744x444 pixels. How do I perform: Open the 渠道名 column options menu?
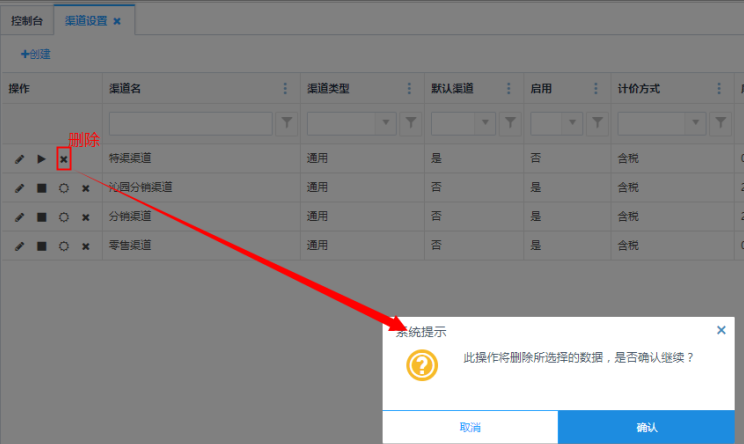tap(287, 89)
